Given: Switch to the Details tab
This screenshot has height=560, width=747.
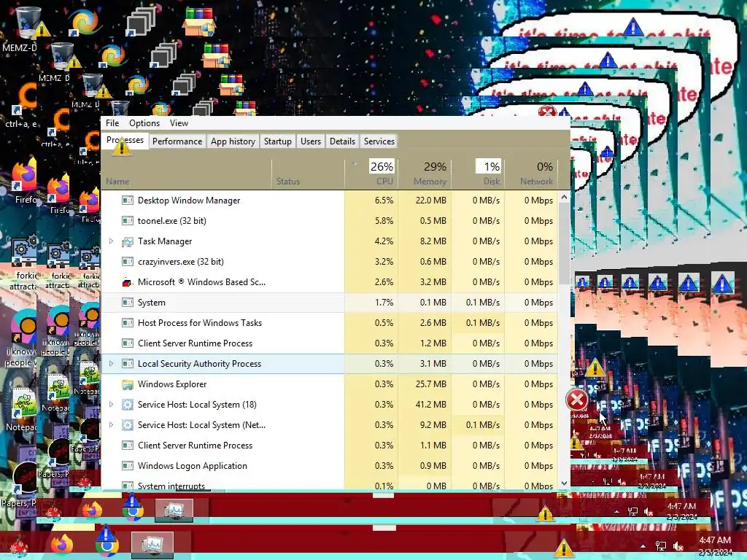Looking at the screenshot, I should 342,141.
